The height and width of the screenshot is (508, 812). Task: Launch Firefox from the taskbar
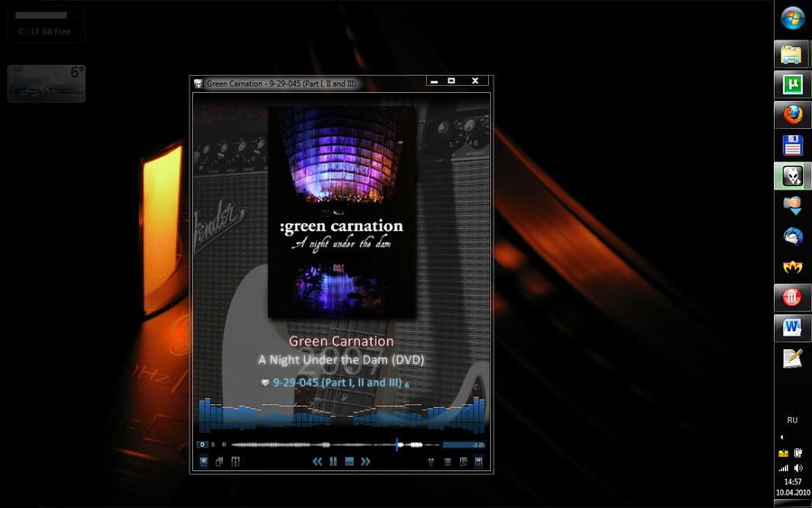[792, 115]
